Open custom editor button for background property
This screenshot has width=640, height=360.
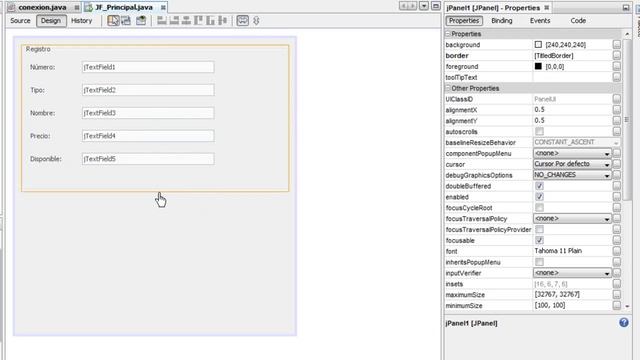[617, 44]
